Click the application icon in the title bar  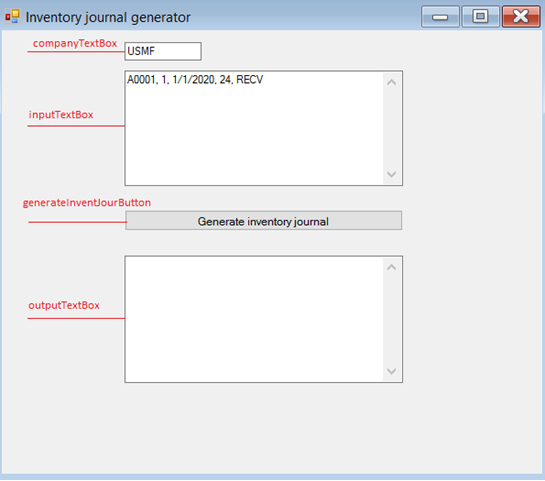pos(12,16)
